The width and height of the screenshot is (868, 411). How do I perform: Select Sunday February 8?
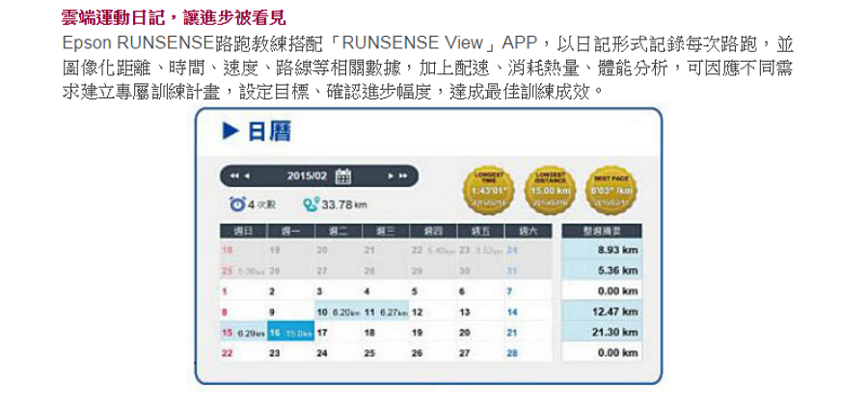click(x=244, y=313)
